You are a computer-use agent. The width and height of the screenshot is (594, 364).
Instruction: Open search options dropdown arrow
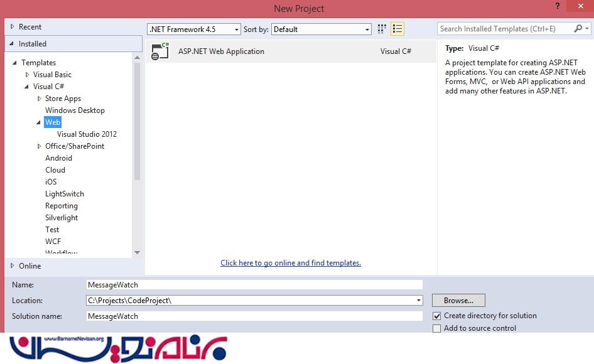coord(587,28)
